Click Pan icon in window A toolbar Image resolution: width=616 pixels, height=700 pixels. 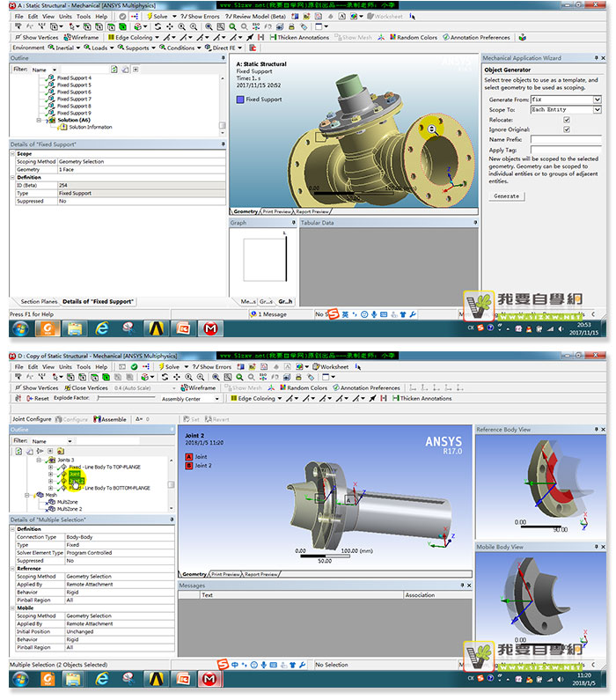(x=170, y=26)
